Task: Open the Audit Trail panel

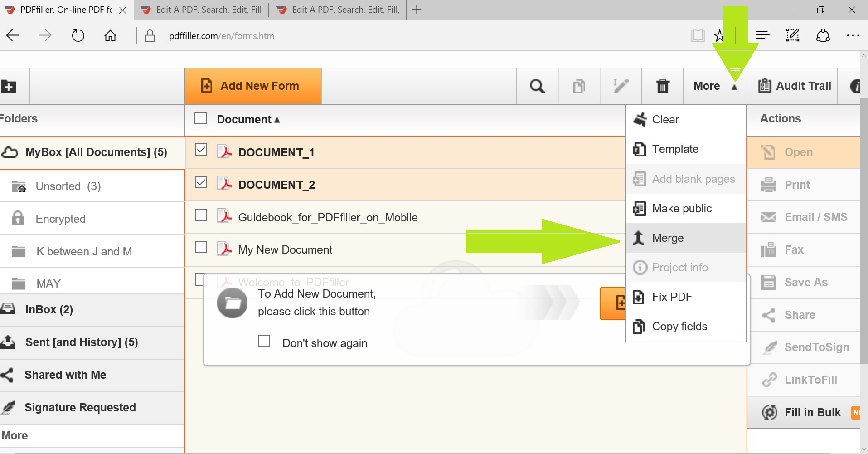Action: tap(795, 86)
